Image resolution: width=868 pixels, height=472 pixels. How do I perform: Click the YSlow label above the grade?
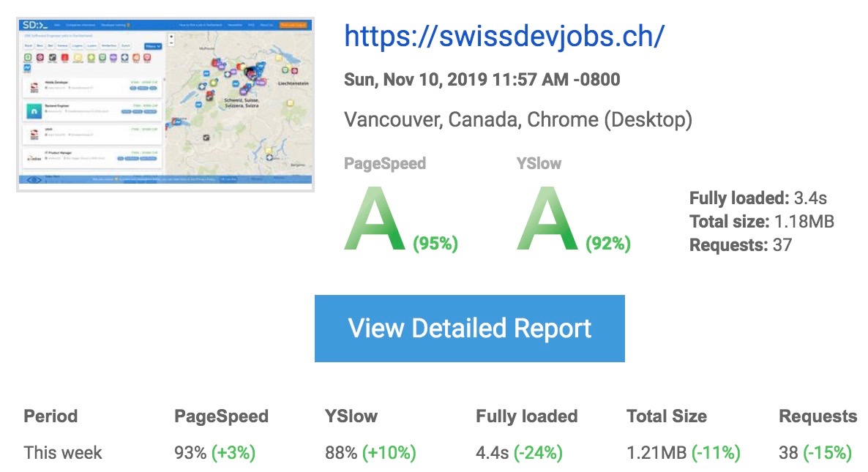(539, 164)
